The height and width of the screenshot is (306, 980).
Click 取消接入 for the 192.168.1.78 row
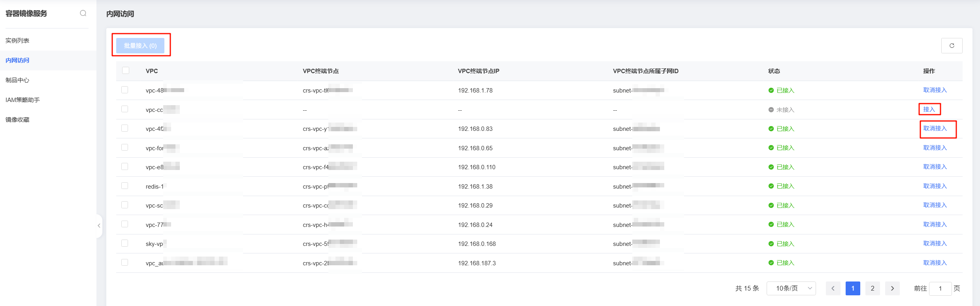tap(935, 90)
